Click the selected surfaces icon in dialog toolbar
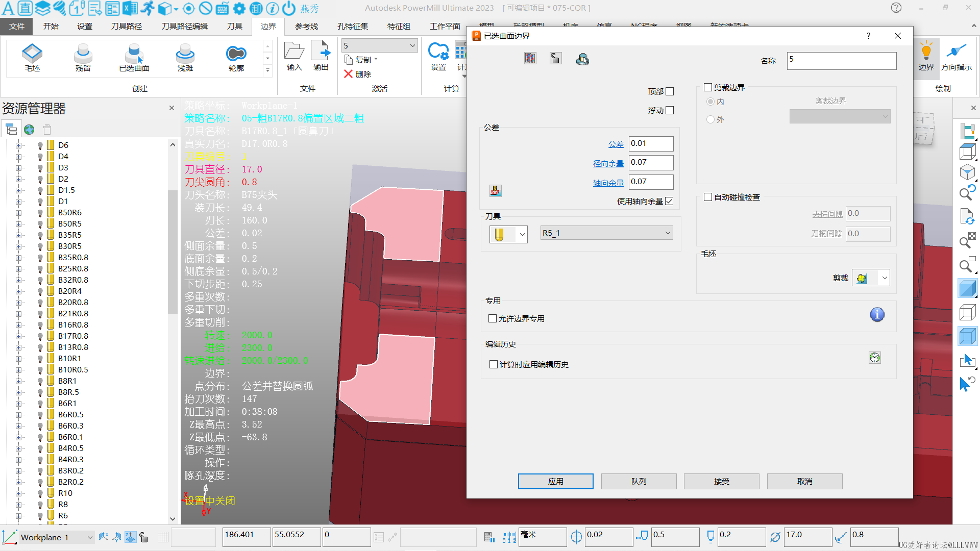The width and height of the screenshot is (980, 551). (555, 59)
